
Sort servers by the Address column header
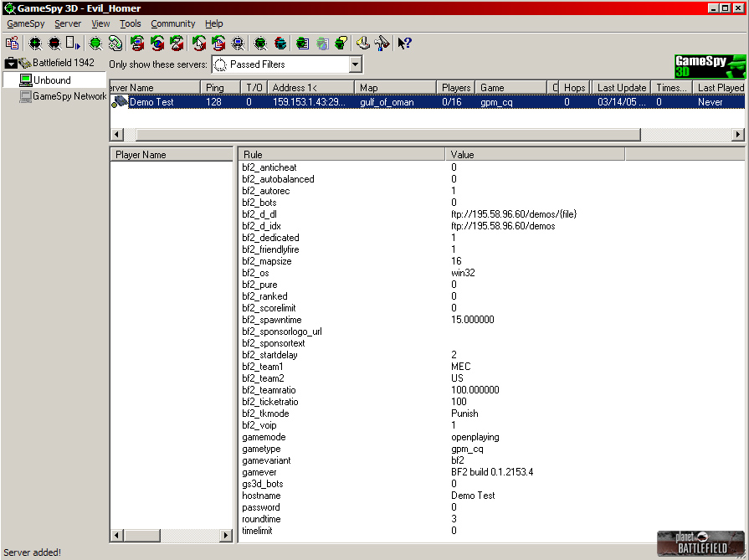(x=311, y=87)
